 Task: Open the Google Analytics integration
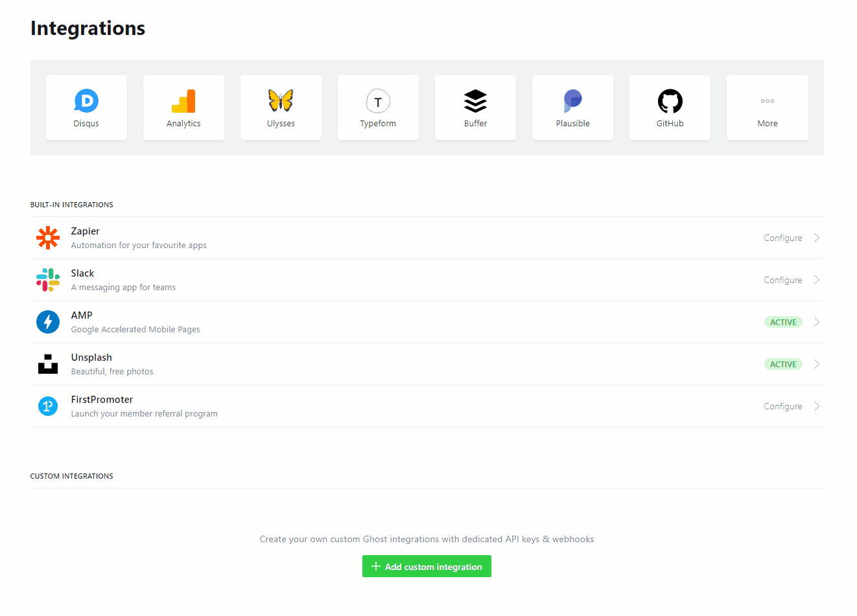[183, 107]
